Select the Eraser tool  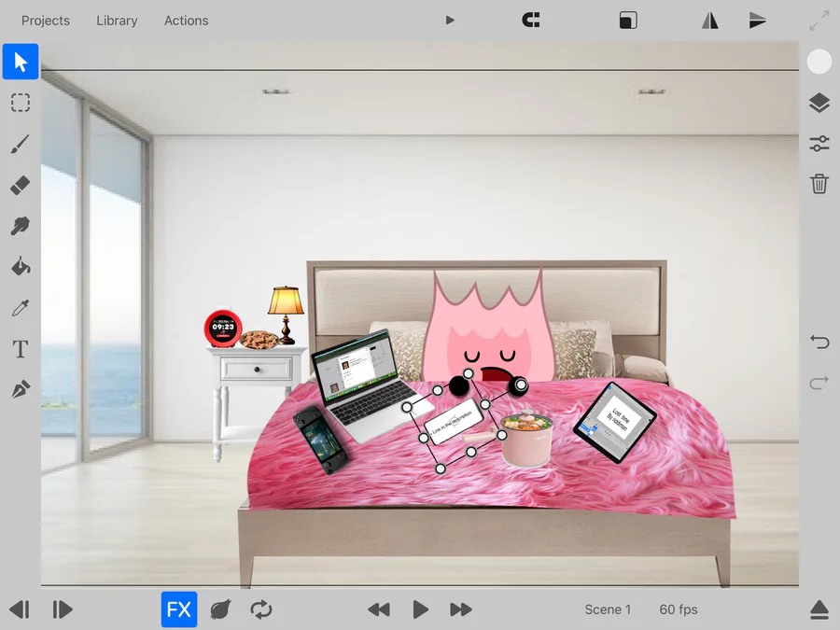point(21,186)
